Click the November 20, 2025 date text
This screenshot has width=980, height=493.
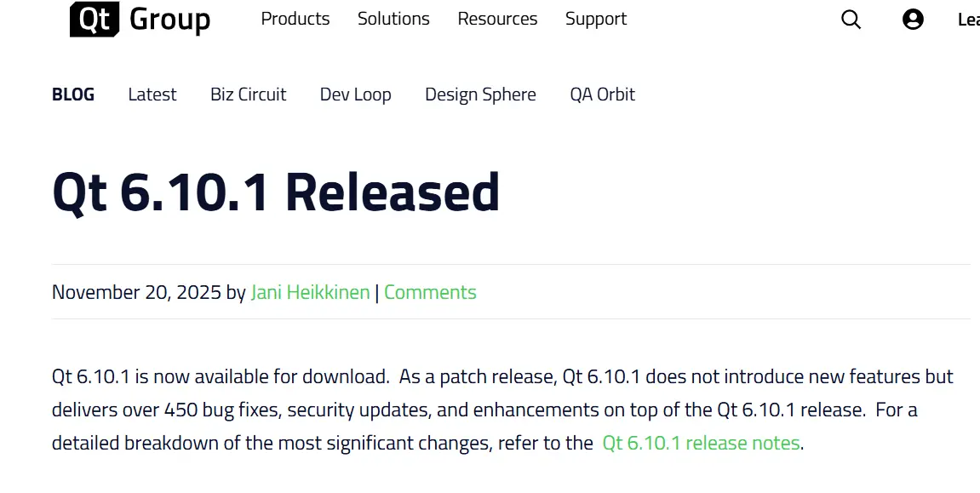(x=136, y=292)
